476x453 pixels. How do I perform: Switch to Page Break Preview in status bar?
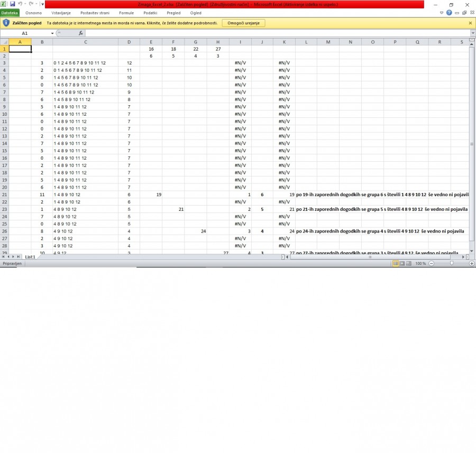[x=409, y=263]
